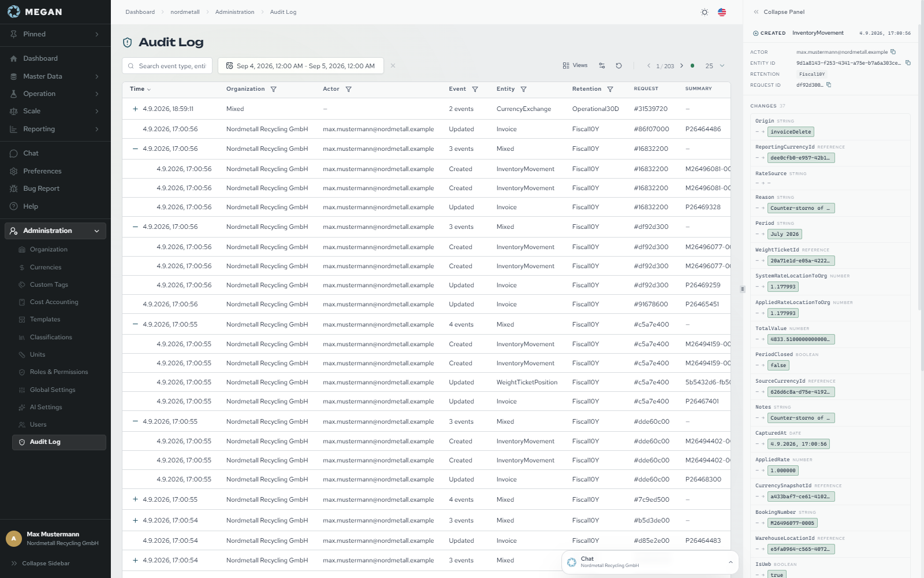Collapse the #dde60c00 grouped events row
The image size is (924, 578).
click(x=135, y=421)
